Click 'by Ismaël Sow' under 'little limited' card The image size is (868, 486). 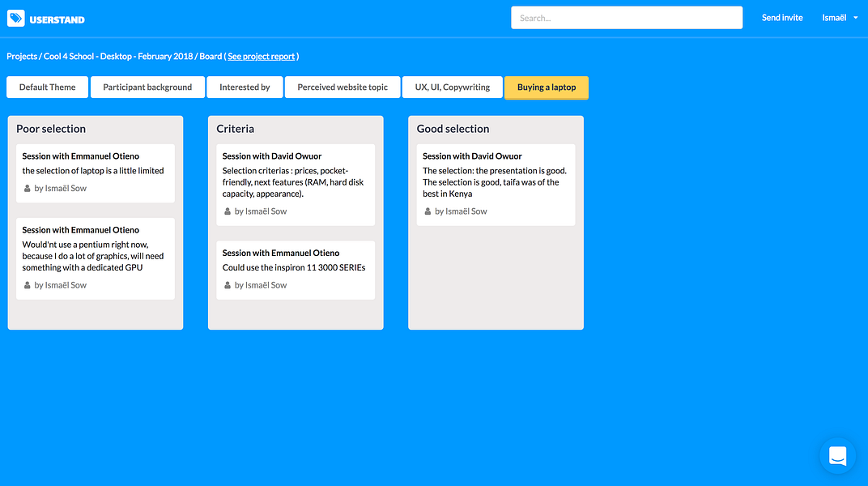point(60,188)
